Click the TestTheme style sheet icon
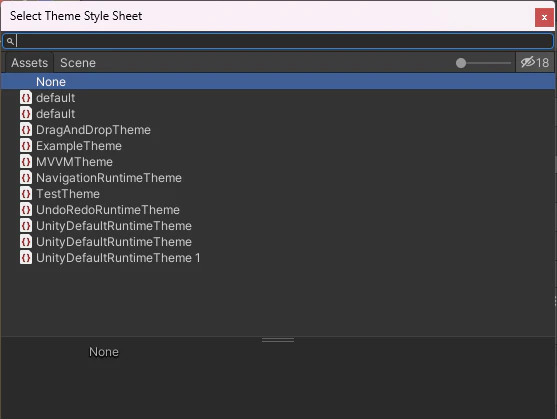 (x=26, y=194)
